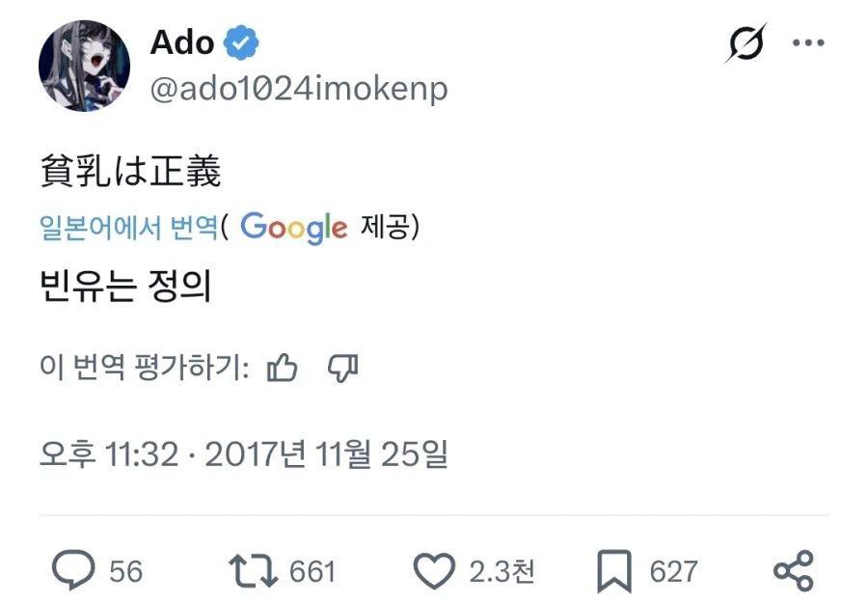
Task: Click the Google logo in the translation notice
Action: pos(291,228)
